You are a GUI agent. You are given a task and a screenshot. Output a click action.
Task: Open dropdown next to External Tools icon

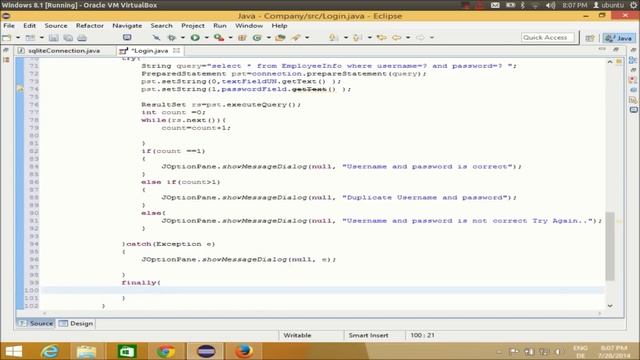[x=230, y=38]
